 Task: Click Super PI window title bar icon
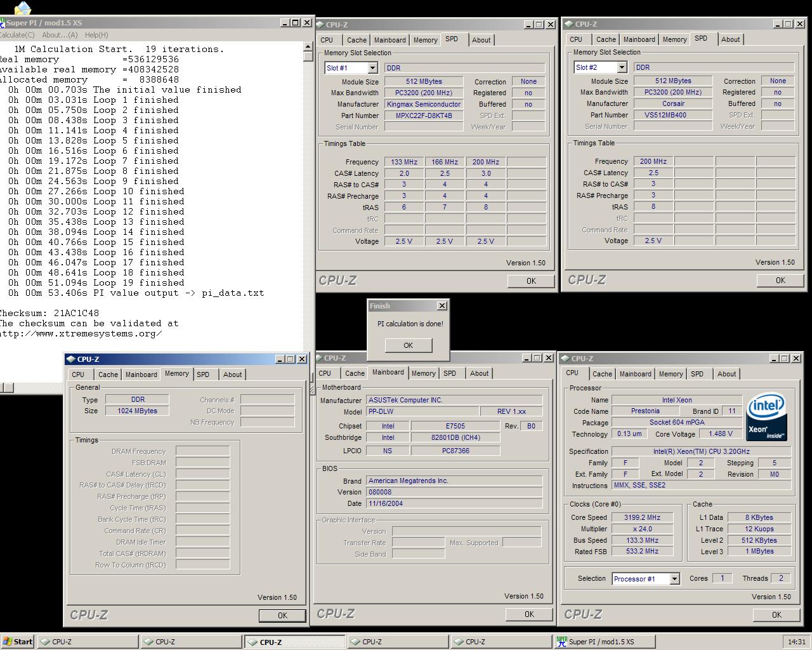(3, 23)
